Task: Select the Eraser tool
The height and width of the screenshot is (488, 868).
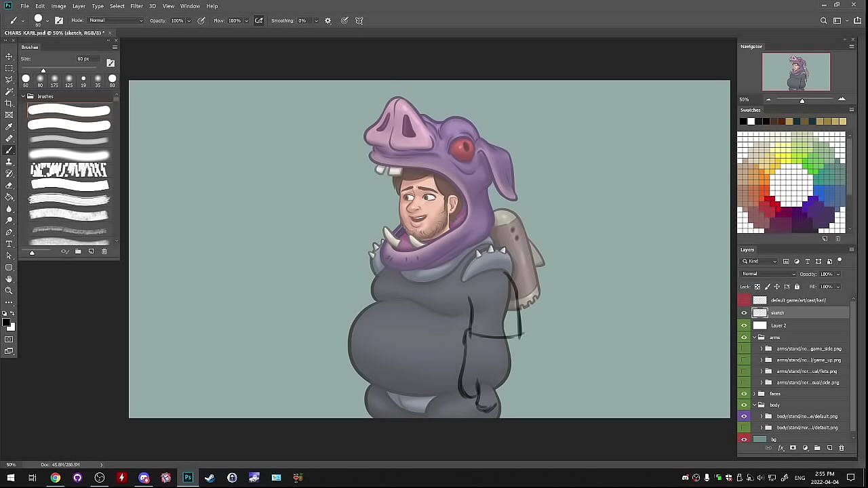Action: 9,185
